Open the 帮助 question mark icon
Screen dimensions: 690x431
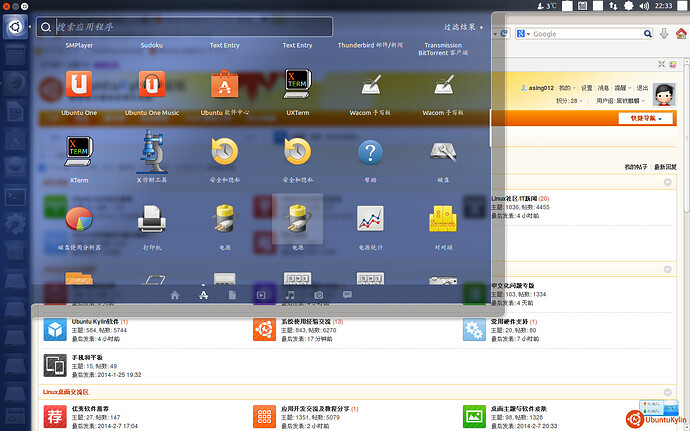370,152
